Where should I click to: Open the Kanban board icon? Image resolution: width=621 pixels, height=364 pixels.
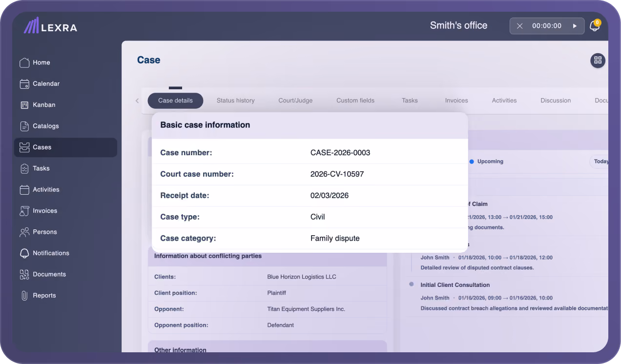point(24,105)
